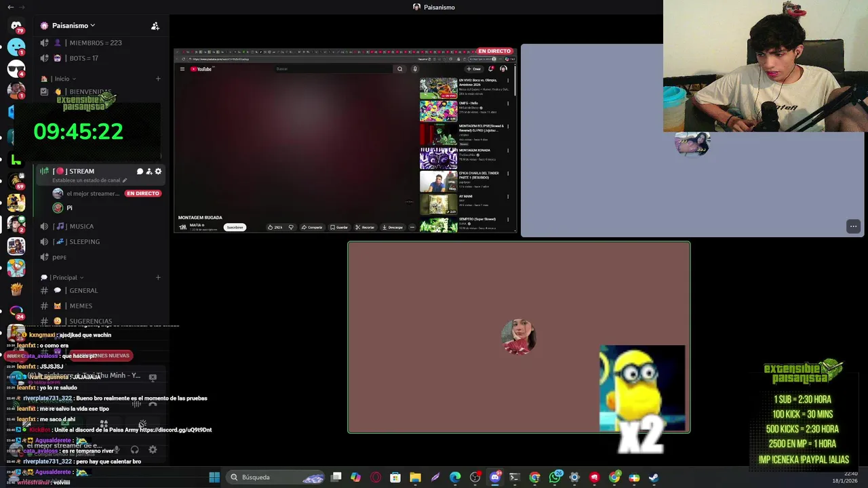Click YouTube search input field
This screenshot has width=868, height=488.
pyautogui.click(x=334, y=68)
